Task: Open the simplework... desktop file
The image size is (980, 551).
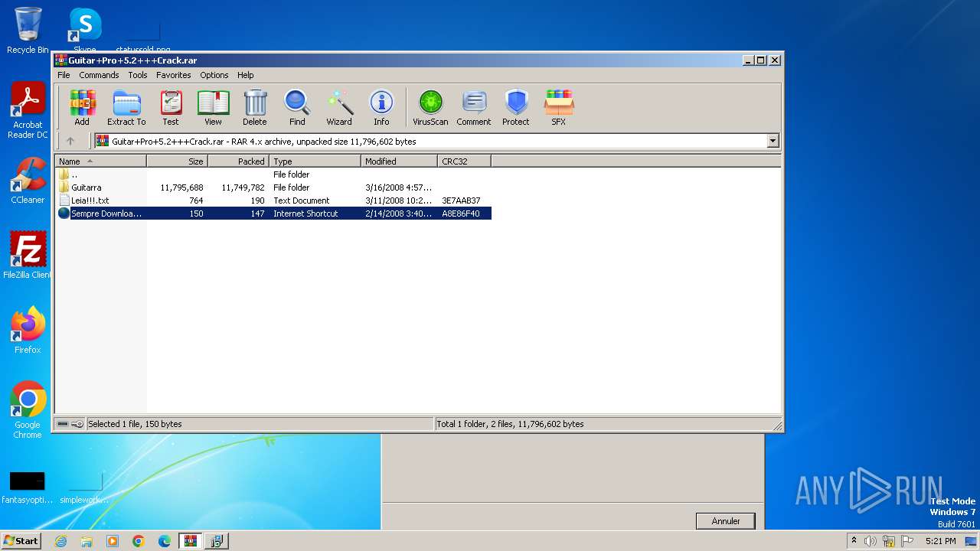Action: coord(84,487)
